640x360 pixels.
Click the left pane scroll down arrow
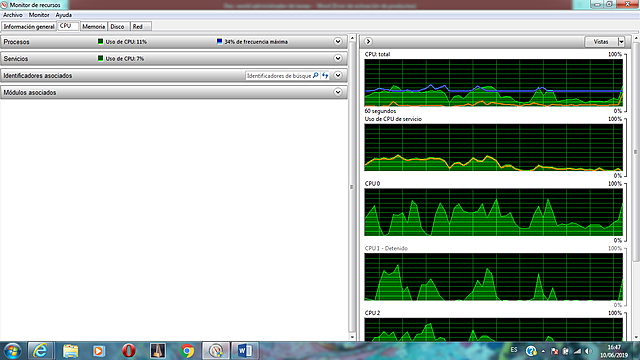click(x=352, y=337)
